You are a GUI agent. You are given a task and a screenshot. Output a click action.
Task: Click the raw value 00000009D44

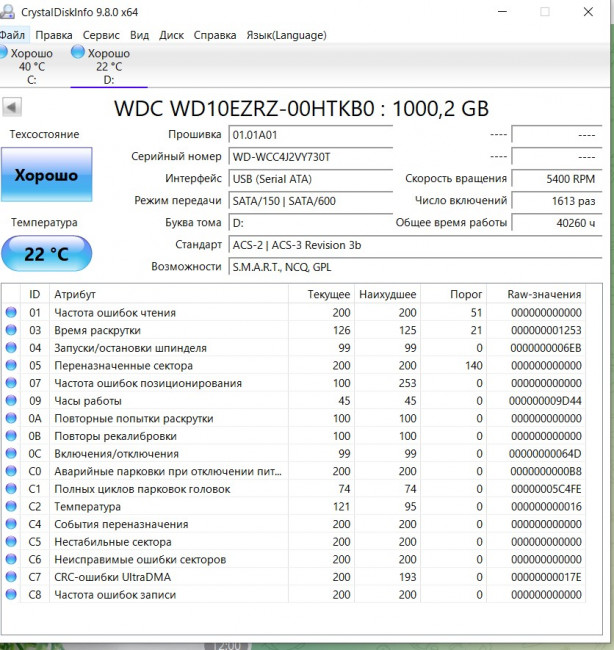tap(545, 401)
